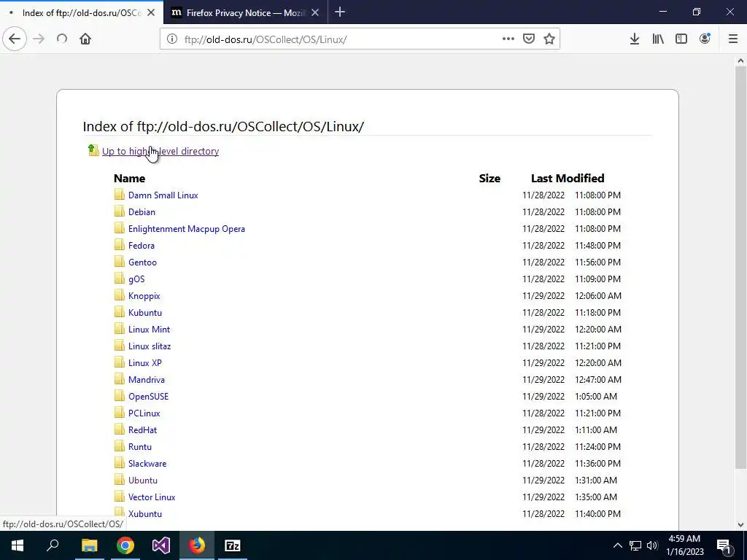Click scrollbar down arrow
This screenshot has height=560, width=747.
740,525
